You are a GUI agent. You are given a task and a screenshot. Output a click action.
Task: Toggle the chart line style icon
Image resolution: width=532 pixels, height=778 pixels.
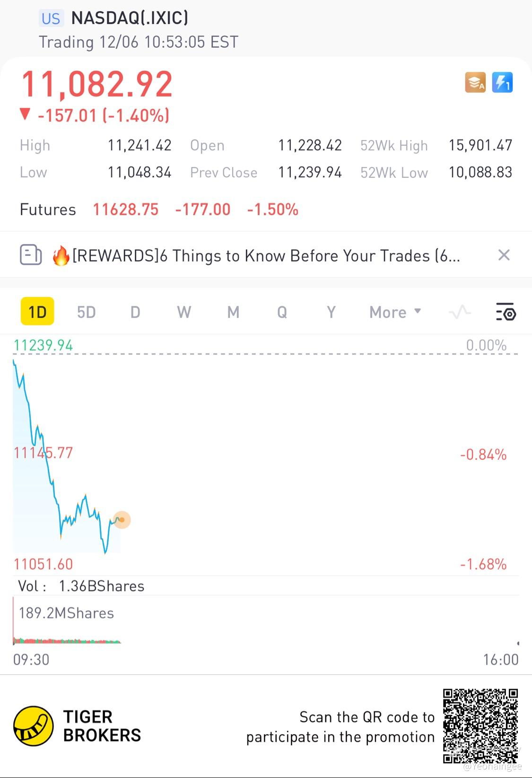pyautogui.click(x=460, y=312)
